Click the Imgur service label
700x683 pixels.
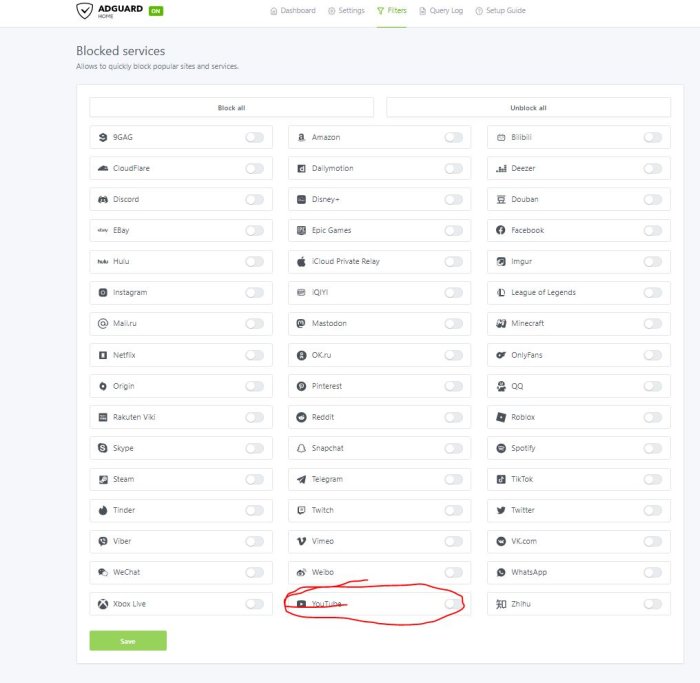click(521, 261)
